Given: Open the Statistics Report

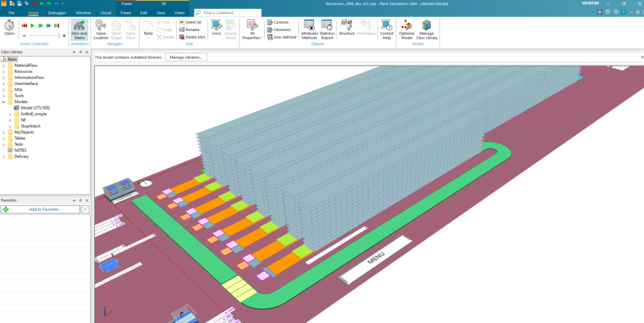Looking at the screenshot, I should 327,29.
